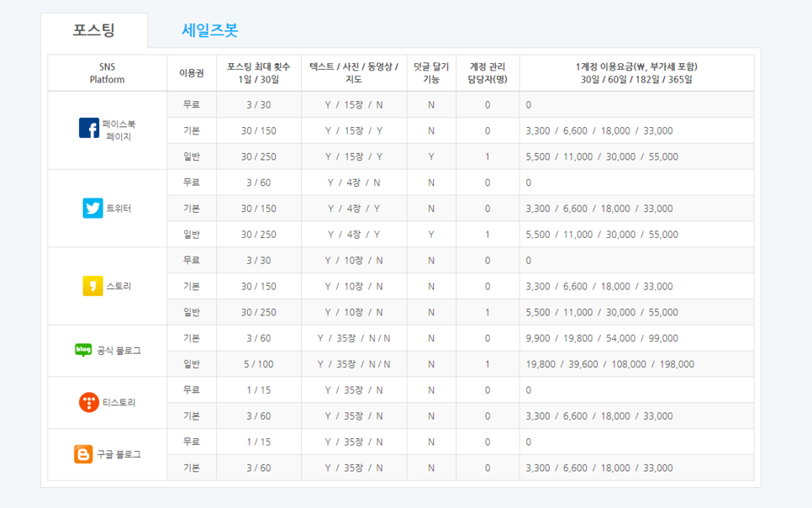Select the 트위터 platform label
The image size is (812, 508).
click(x=119, y=209)
